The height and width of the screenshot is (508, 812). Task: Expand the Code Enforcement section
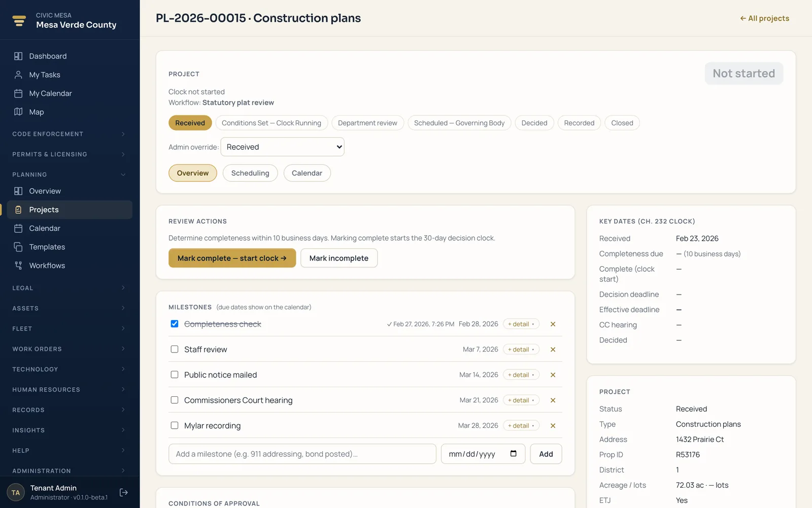[x=70, y=134]
